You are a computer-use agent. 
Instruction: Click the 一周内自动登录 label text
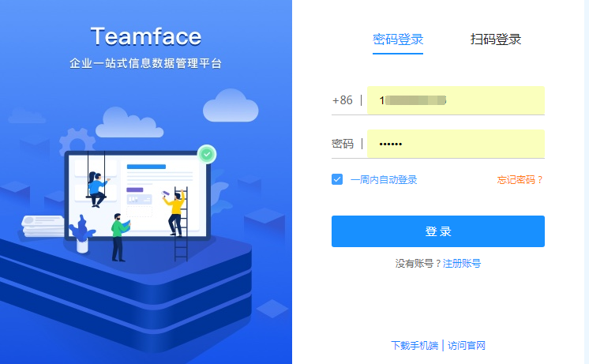pos(384,179)
